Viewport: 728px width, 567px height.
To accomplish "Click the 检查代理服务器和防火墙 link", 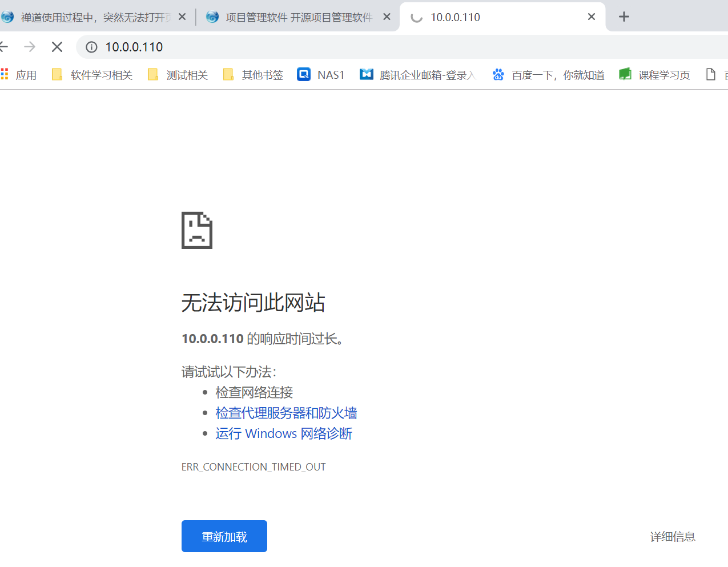I will coord(287,413).
